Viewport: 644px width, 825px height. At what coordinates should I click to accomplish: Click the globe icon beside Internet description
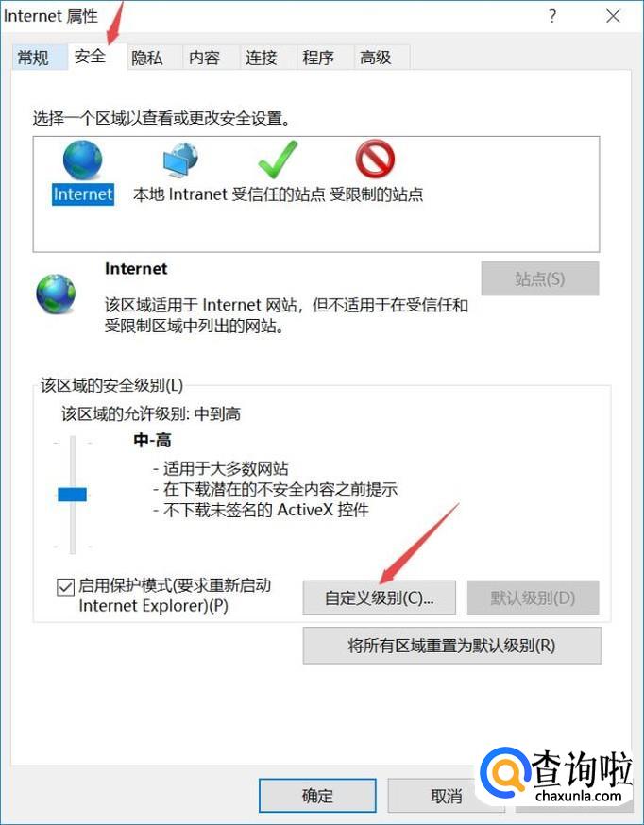(56, 294)
